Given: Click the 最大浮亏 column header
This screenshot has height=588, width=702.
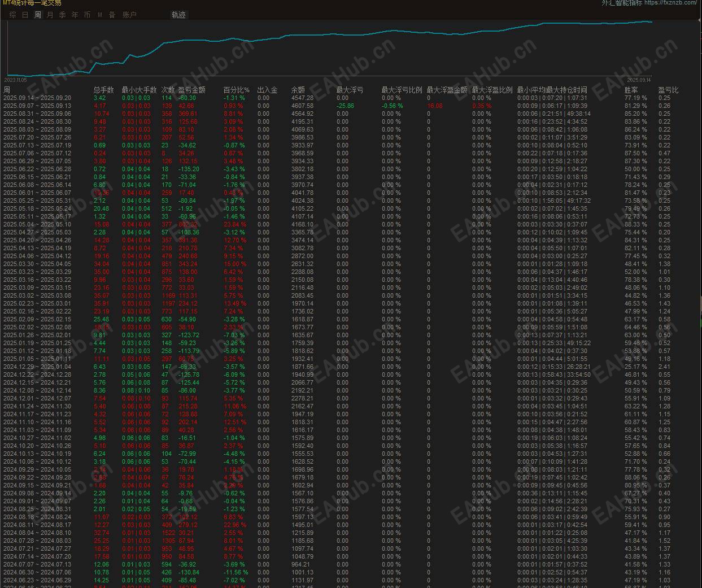Looking at the screenshot, I should tap(350, 90).
